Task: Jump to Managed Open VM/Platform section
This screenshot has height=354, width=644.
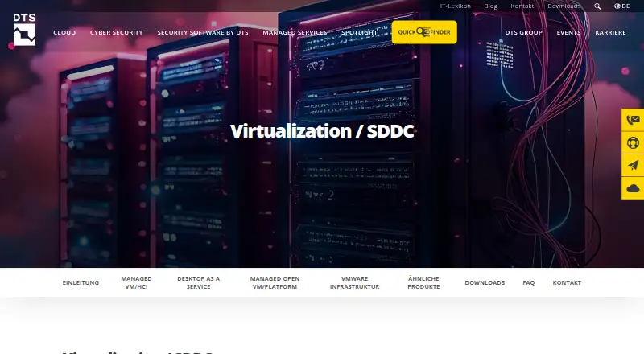Action: (x=275, y=282)
